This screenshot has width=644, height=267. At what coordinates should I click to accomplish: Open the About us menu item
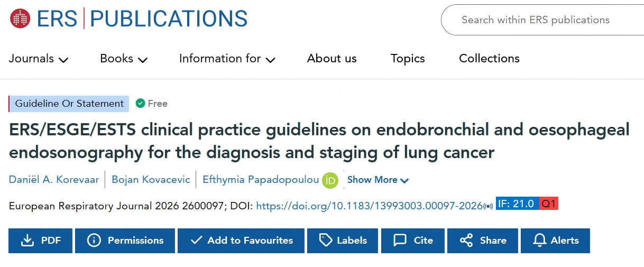tap(332, 59)
